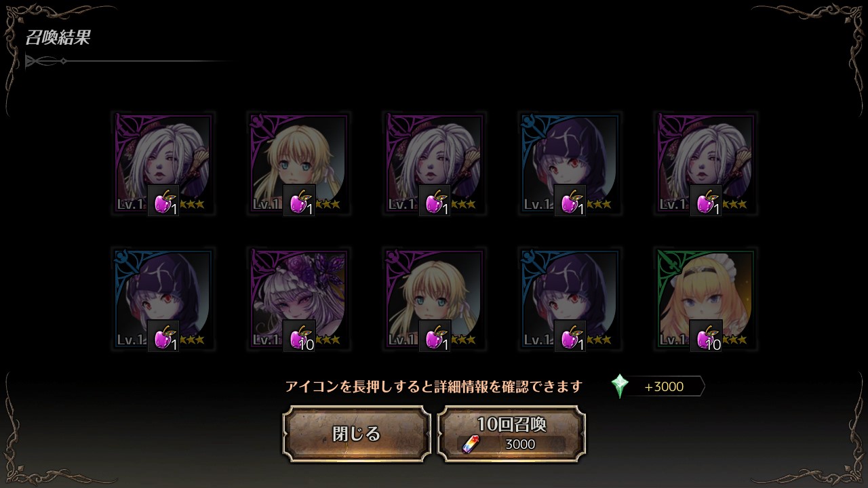
Task: Click 閉じる button to close results
Action: (357, 434)
